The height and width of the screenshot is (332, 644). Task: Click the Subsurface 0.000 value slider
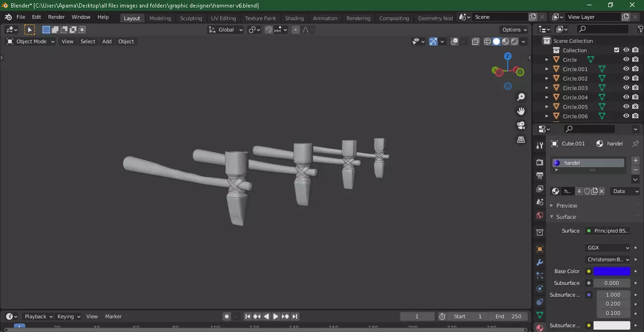pyautogui.click(x=611, y=283)
